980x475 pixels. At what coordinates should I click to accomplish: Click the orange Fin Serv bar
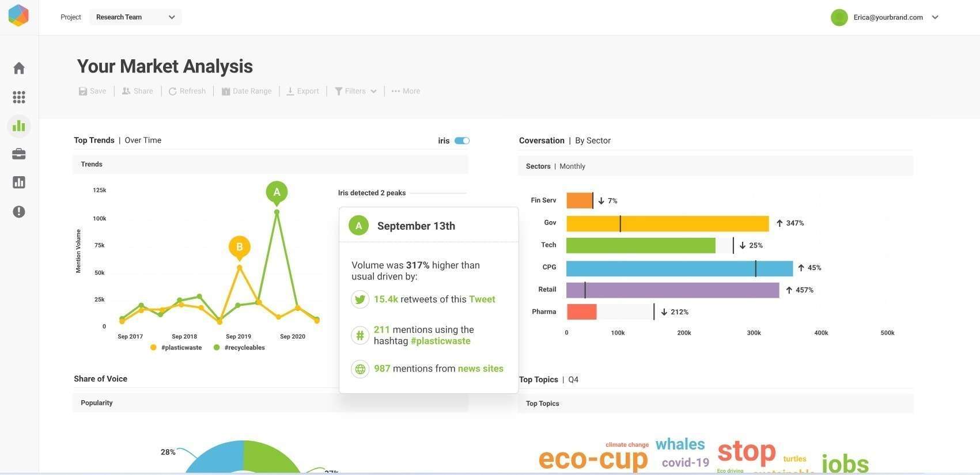(x=579, y=200)
